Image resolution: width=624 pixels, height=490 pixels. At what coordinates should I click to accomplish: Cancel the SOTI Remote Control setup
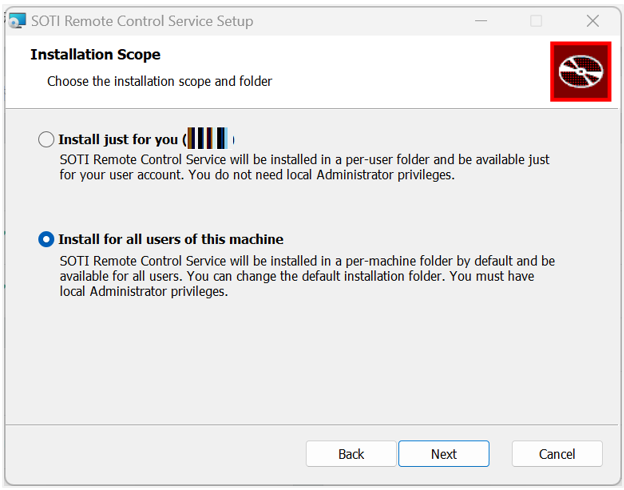[557, 454]
